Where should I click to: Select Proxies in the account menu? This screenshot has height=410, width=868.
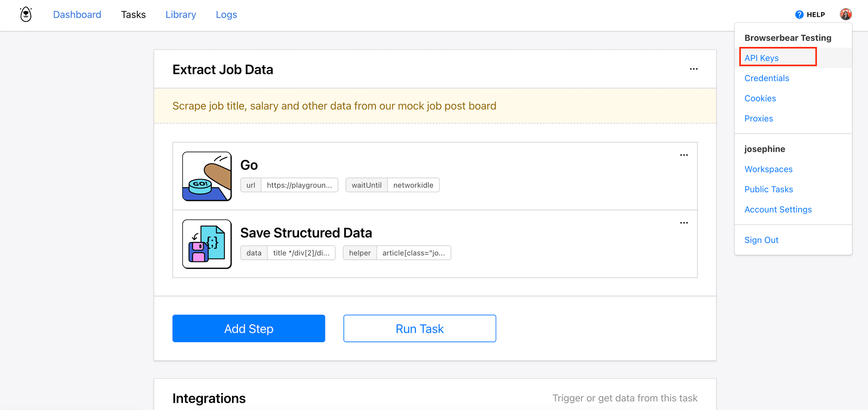coord(759,118)
